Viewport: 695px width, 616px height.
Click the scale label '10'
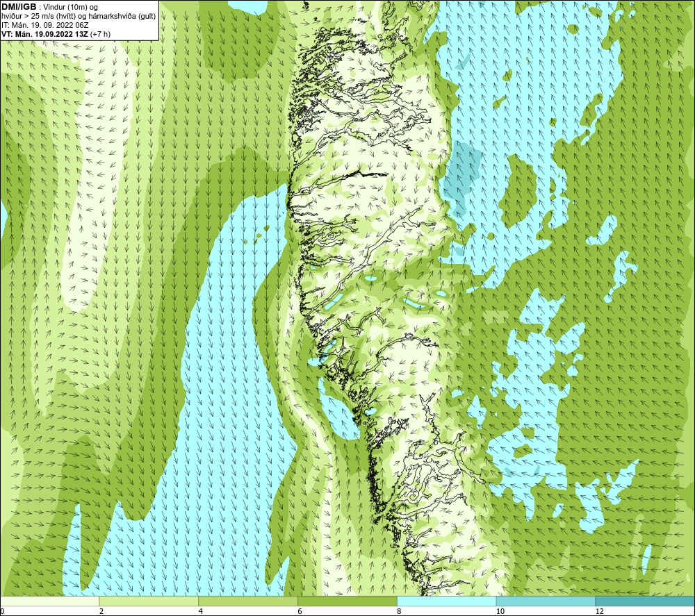click(500, 612)
